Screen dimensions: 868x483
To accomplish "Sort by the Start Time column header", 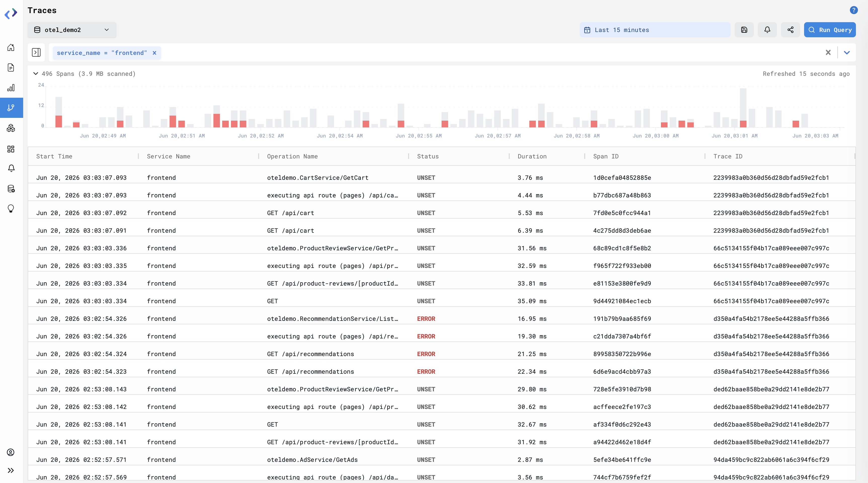I will pos(54,156).
